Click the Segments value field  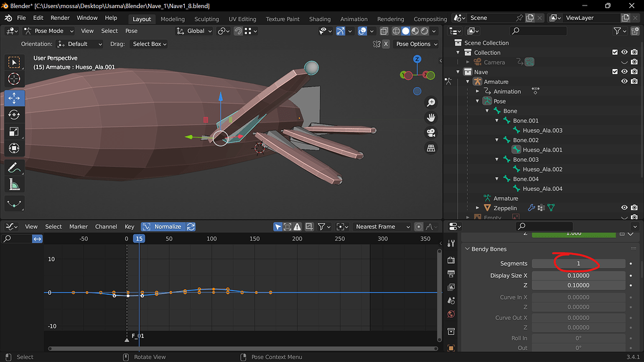(578, 264)
